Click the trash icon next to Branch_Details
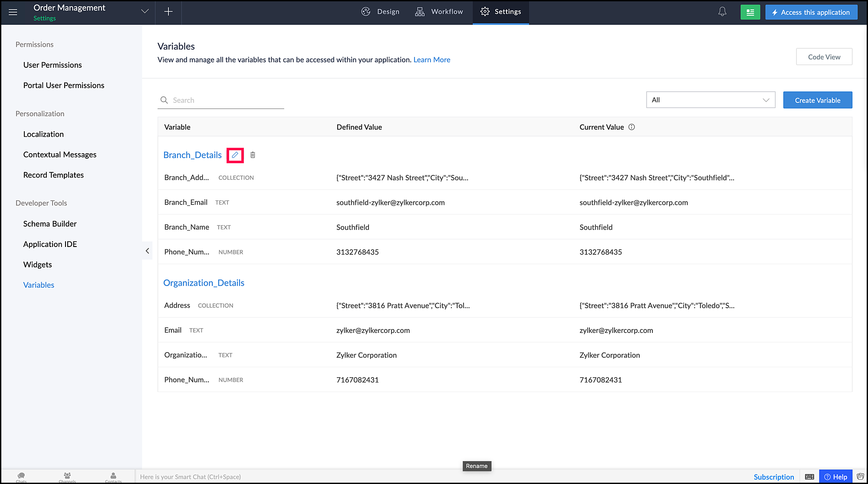 pyautogui.click(x=253, y=155)
